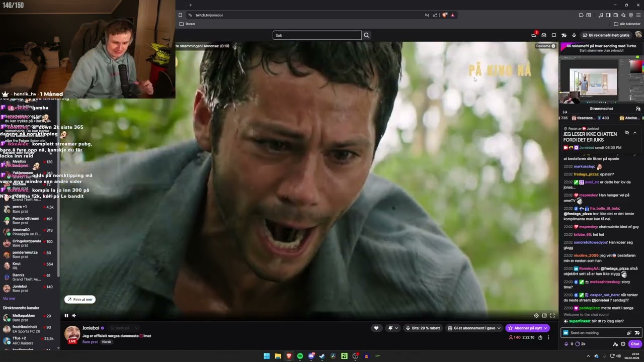Follow channel with the heart button
Viewport: 644px width, 362px height.
click(x=376, y=328)
